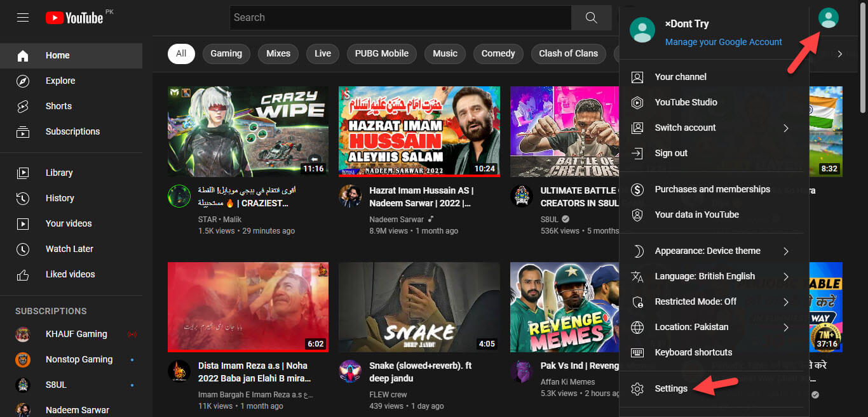Go to Explore in sidebar
868x417 pixels.
[x=60, y=81]
